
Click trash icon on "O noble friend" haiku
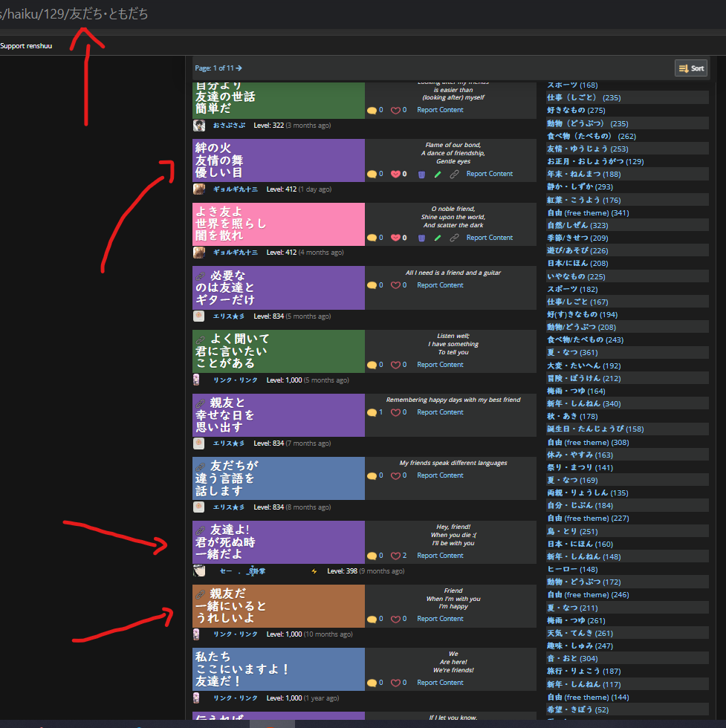coord(421,238)
